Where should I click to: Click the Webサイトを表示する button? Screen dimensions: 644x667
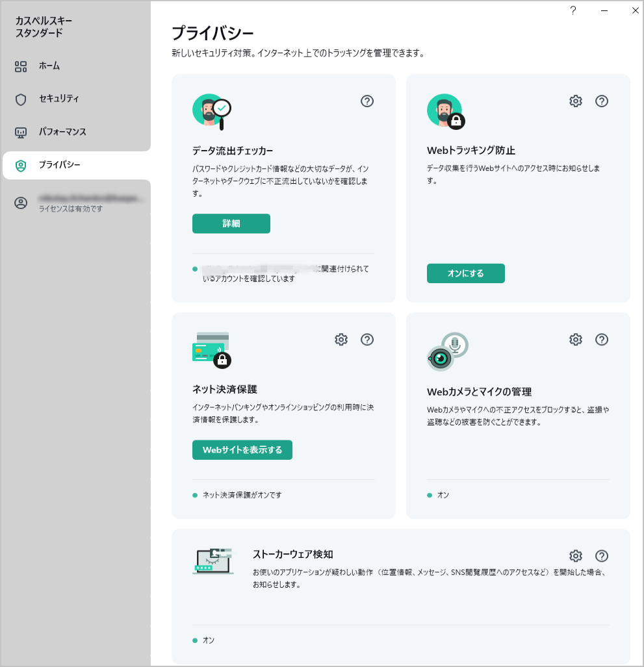coord(242,450)
